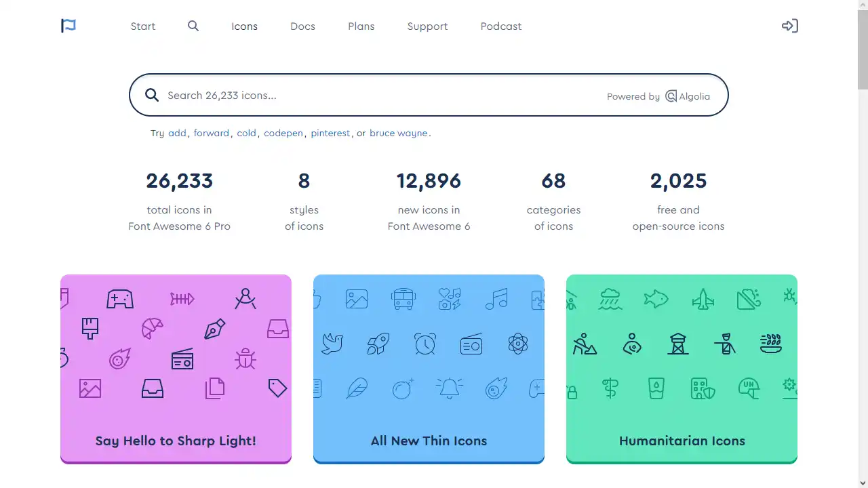
Task: Open the Plans page
Action: coord(361,26)
